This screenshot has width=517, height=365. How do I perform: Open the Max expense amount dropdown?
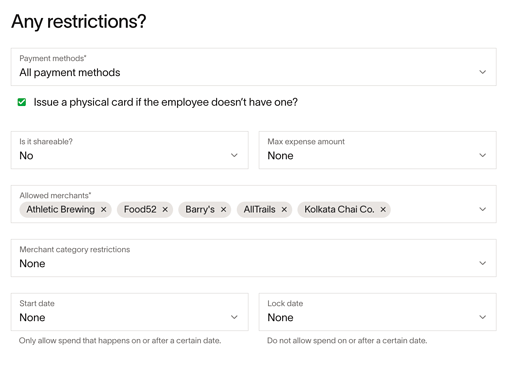coord(378,150)
